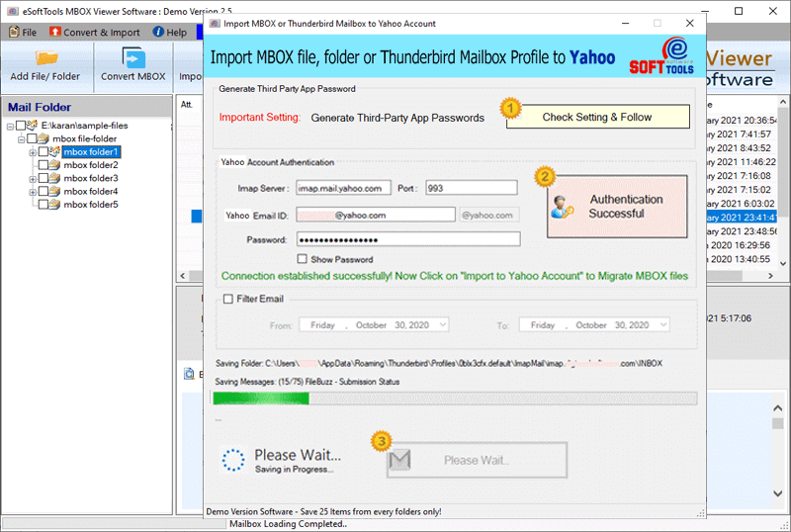Screen dimensions: 791x532
Task: Click the Authentication Successful button
Action: click(617, 207)
